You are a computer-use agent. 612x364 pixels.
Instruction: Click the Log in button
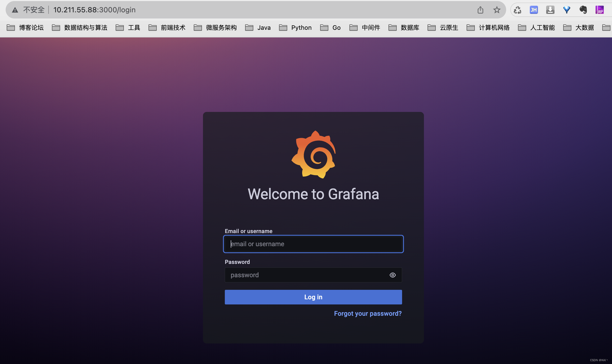(x=313, y=297)
